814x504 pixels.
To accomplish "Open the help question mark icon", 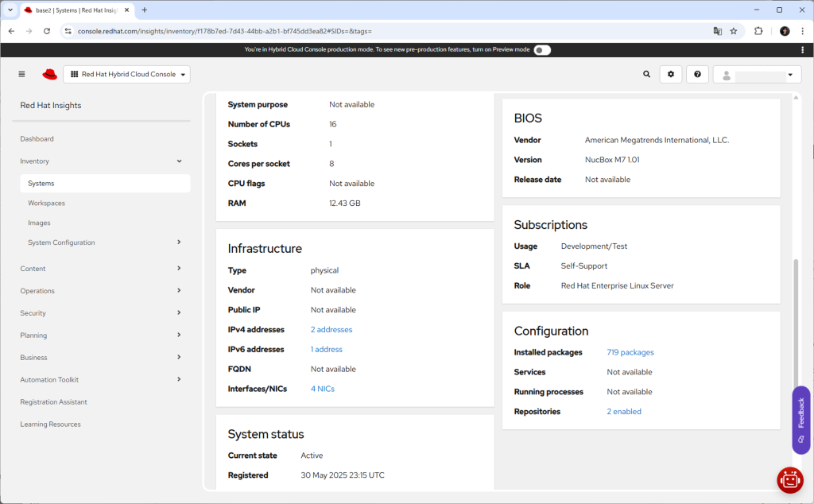I will pos(697,74).
